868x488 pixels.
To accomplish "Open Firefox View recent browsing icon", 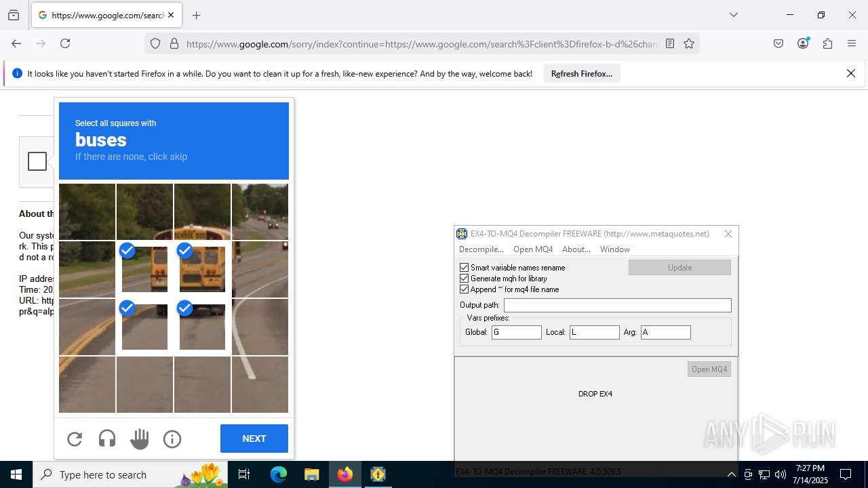I will coord(14,15).
